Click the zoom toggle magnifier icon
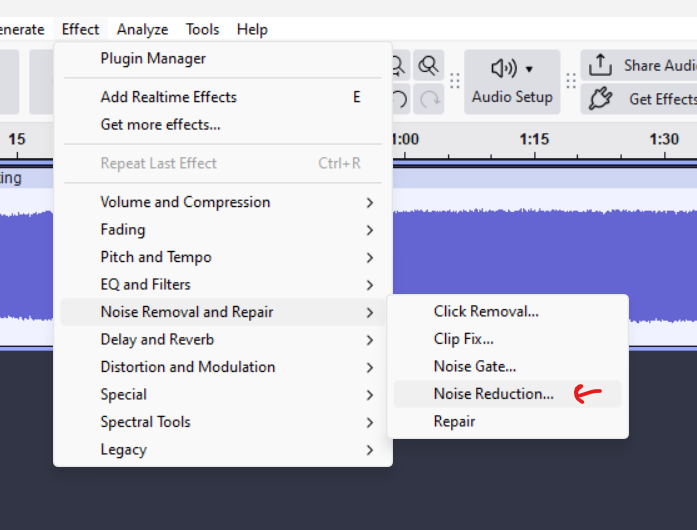 click(429, 66)
